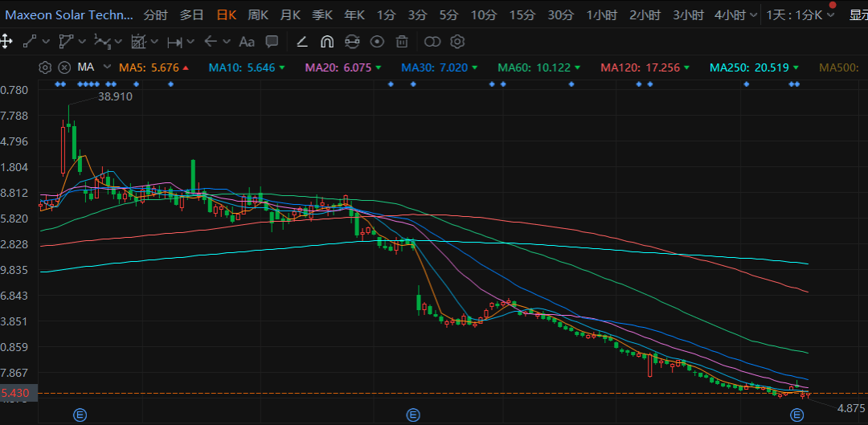Image resolution: width=868 pixels, height=425 pixels.
Task: Expand the 1天:1分K dropdown
Action: click(831, 15)
